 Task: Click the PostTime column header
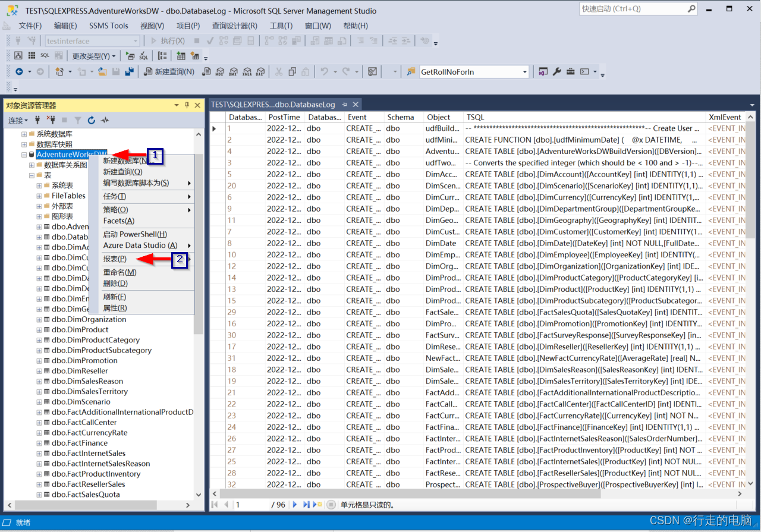[284, 117]
